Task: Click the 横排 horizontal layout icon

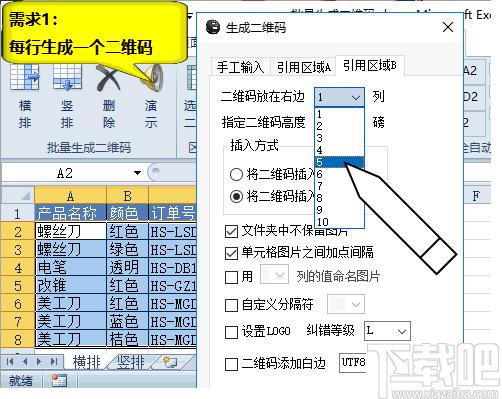Action: [x=25, y=77]
